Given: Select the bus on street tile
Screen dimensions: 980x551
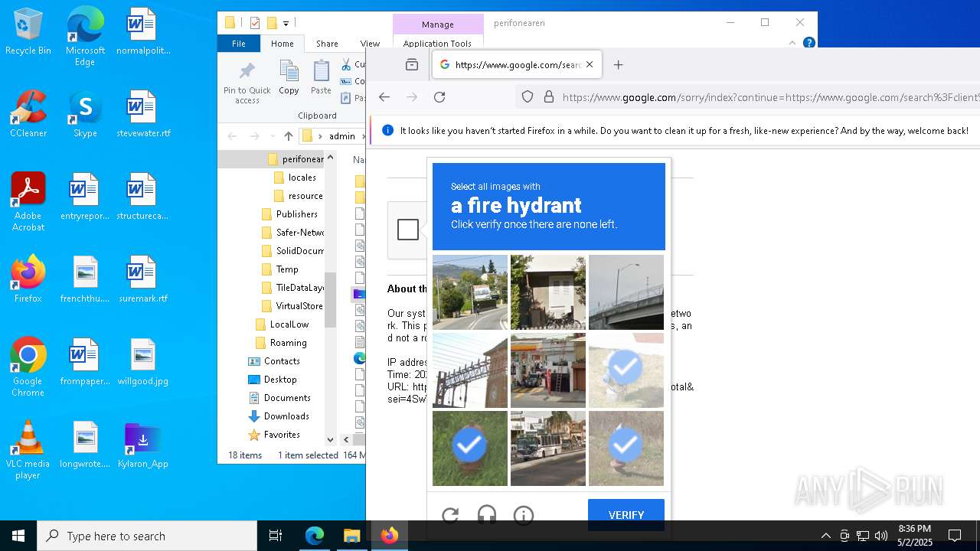Looking at the screenshot, I should point(548,448).
